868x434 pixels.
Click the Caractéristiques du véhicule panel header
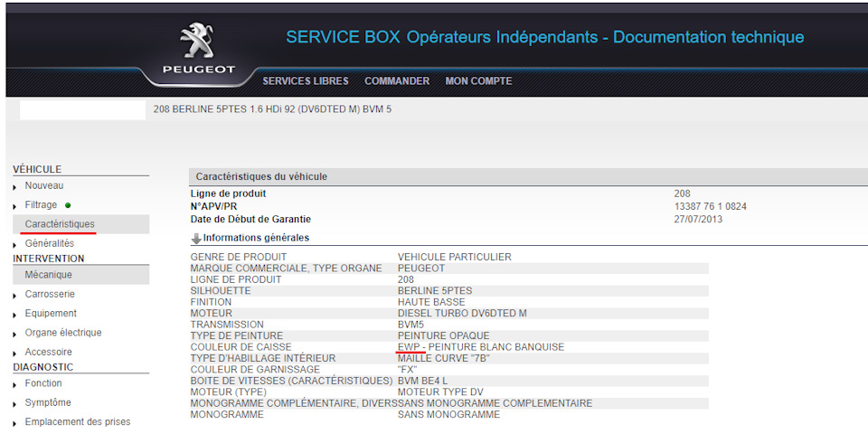(528, 176)
